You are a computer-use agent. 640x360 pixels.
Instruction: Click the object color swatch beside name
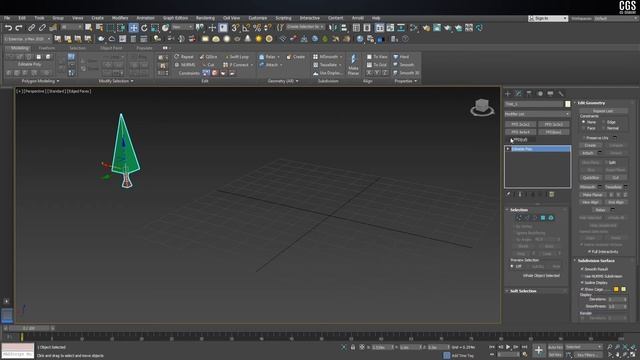coord(567,104)
